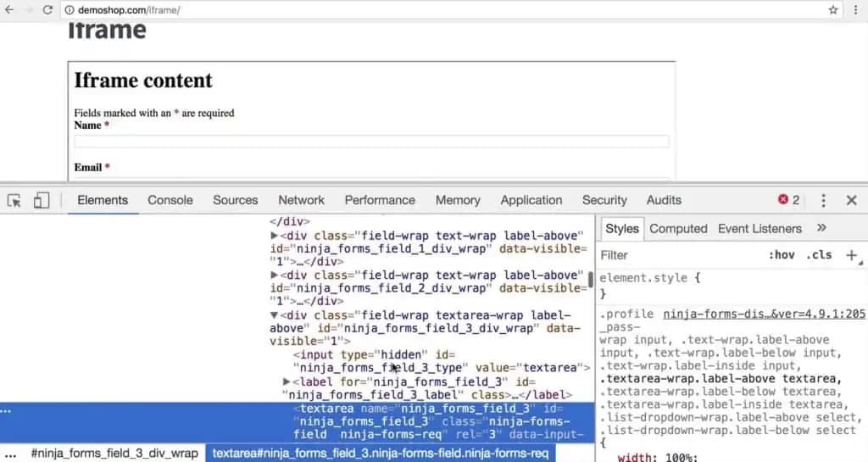
Task: Toggle the :hov element state panel
Action: [781, 255]
